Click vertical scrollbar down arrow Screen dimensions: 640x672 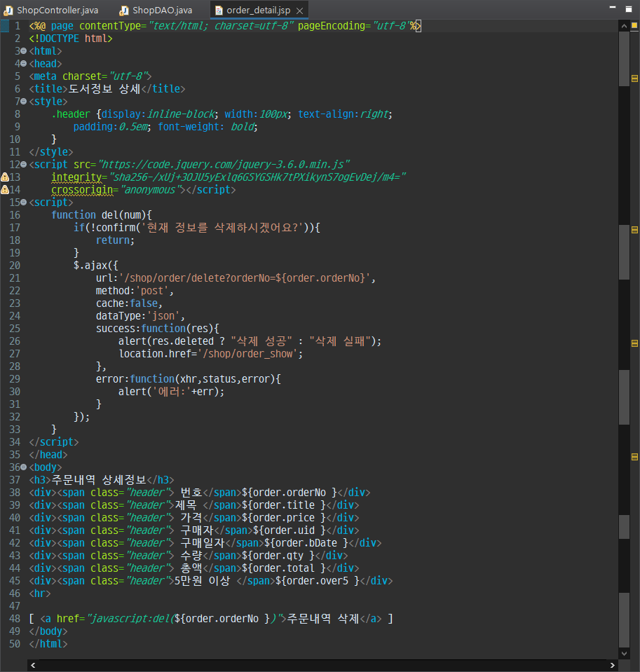[x=624, y=654]
